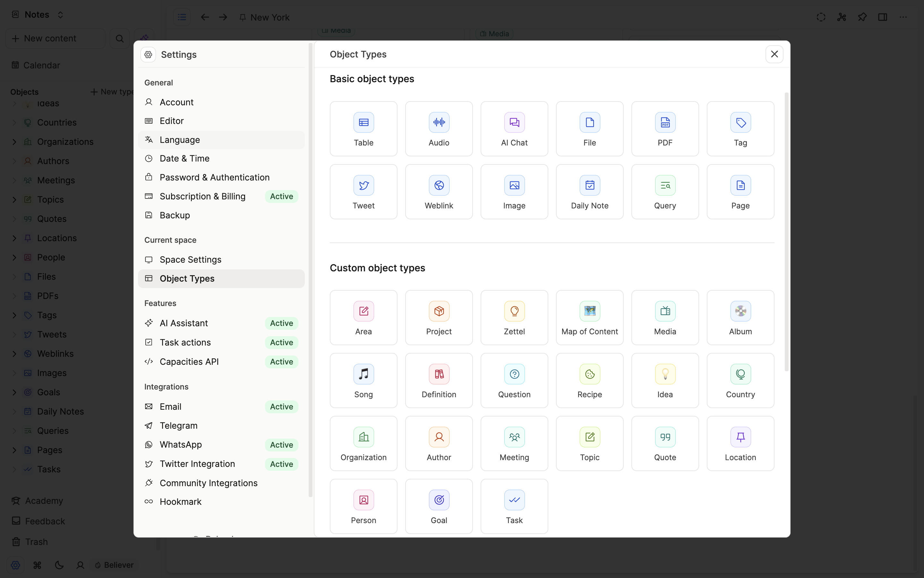This screenshot has width=924, height=578.
Task: Open Community Integrations settings
Action: pyautogui.click(x=221, y=483)
